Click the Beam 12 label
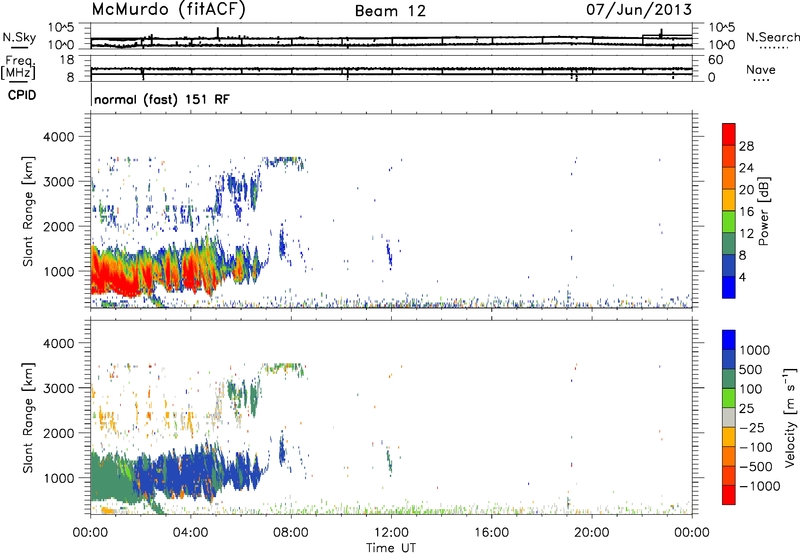 [390, 11]
